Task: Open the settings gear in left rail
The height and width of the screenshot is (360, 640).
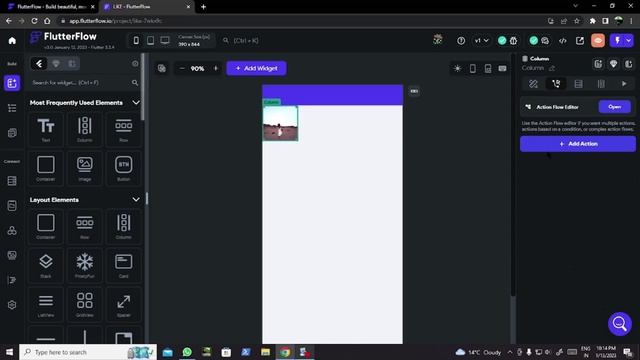Action: point(12,305)
